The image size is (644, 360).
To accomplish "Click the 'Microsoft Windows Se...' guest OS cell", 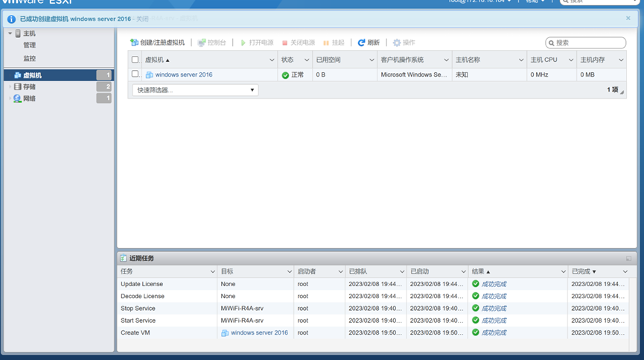I will 414,75.
